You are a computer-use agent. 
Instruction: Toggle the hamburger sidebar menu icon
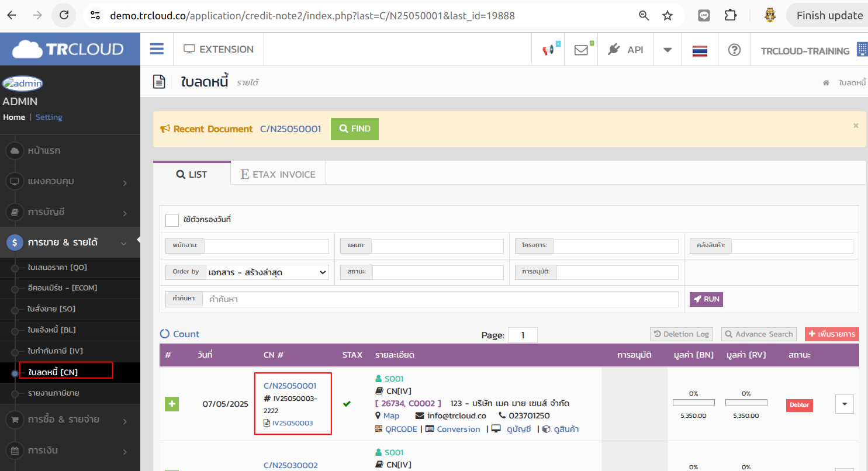pos(157,49)
